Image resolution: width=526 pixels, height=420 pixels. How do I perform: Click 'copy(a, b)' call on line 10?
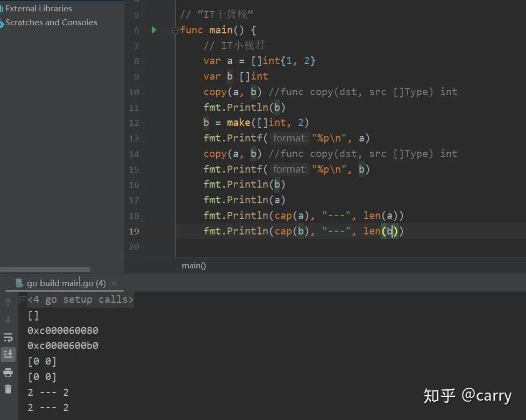[x=232, y=92]
